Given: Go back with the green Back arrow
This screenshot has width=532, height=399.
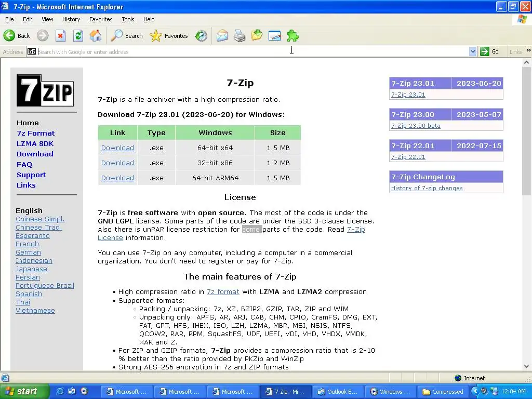Looking at the screenshot, I should point(16,36).
